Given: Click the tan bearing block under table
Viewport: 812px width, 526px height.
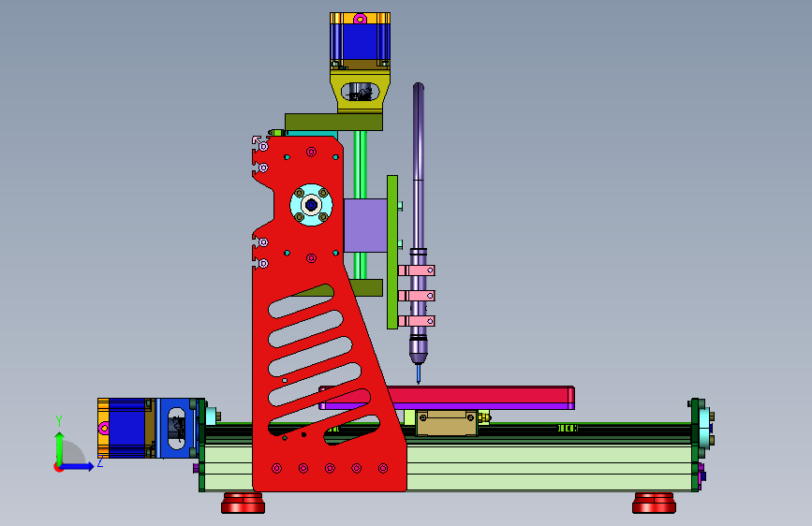Looking at the screenshot, I should pyautogui.click(x=447, y=423).
